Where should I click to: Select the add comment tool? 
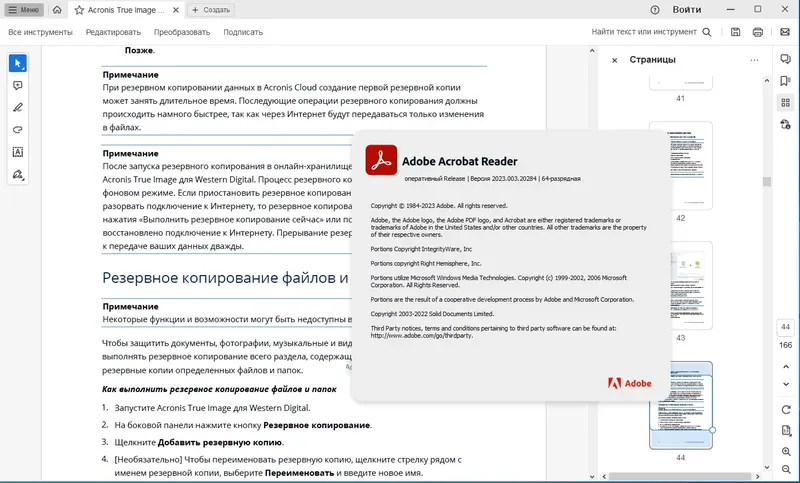coord(18,86)
